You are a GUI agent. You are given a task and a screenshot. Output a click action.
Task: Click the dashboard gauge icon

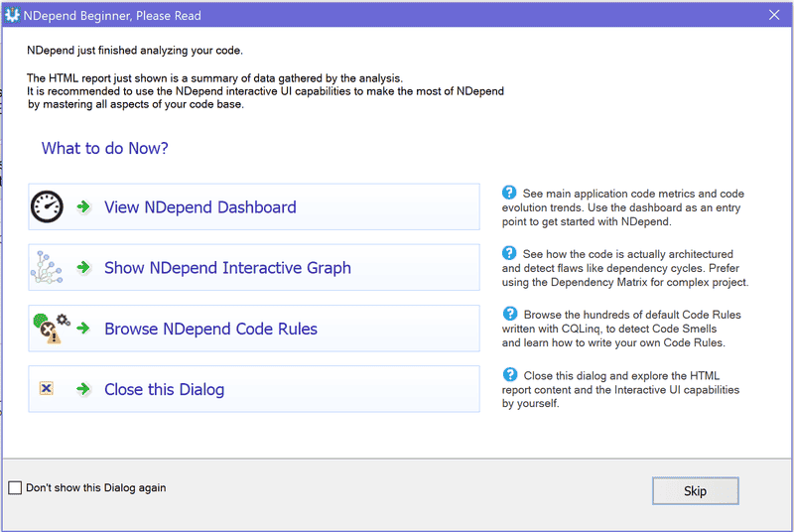pyautogui.click(x=47, y=206)
